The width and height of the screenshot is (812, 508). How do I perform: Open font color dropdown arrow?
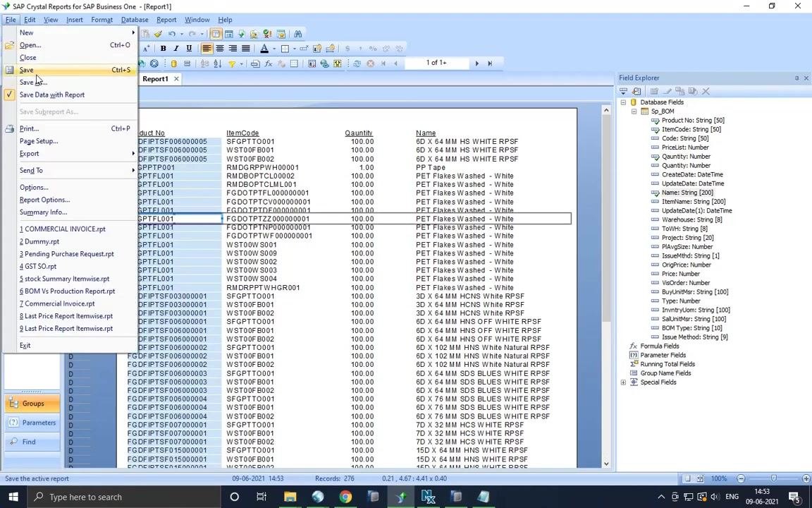click(x=274, y=49)
